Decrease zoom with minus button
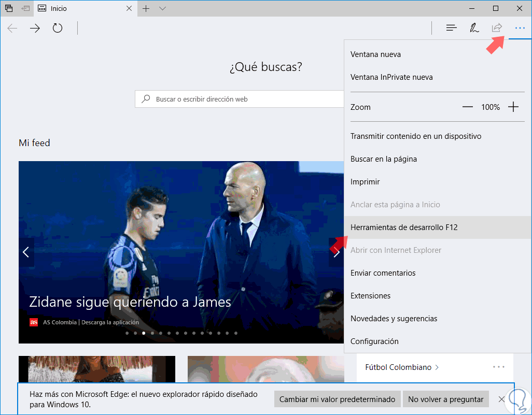Image resolution: width=532 pixels, height=415 pixels. click(468, 107)
